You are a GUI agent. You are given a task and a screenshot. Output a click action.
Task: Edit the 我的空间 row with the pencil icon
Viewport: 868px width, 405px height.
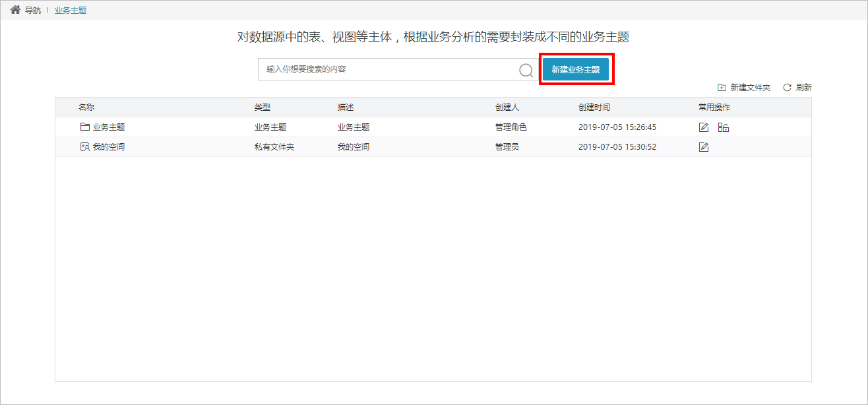tap(704, 147)
